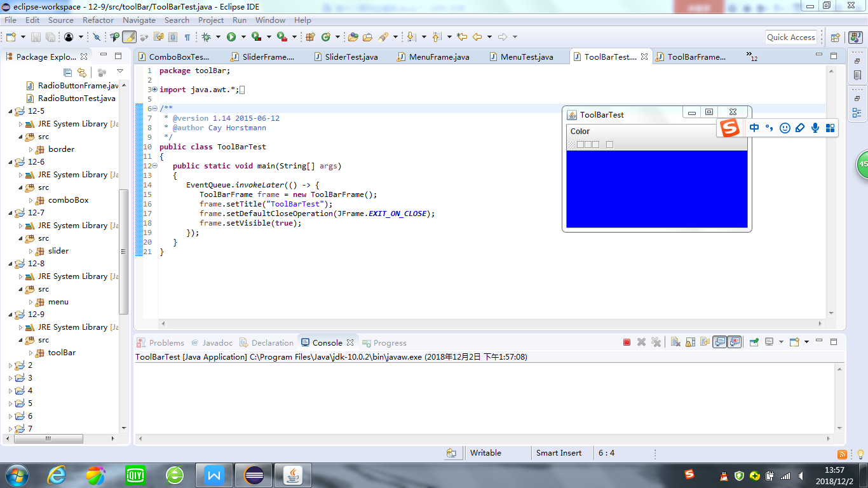This screenshot has height=488, width=868.
Task: Open the Project menu
Action: click(211, 20)
